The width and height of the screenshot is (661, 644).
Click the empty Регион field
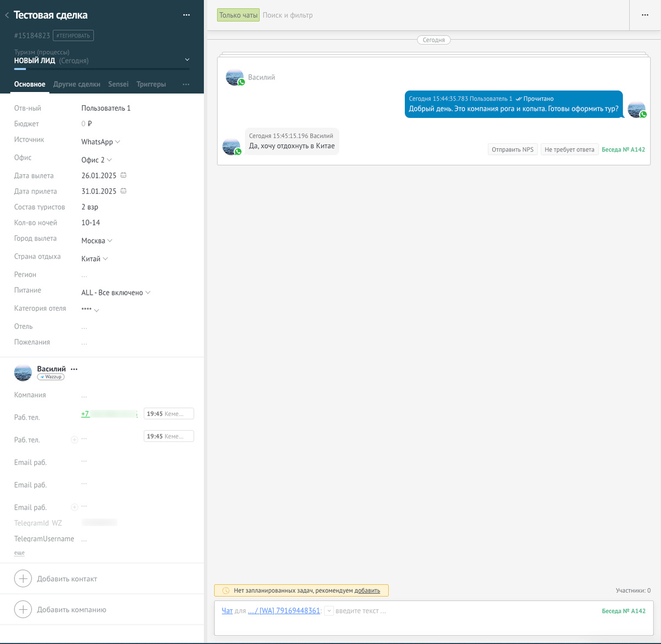84,275
